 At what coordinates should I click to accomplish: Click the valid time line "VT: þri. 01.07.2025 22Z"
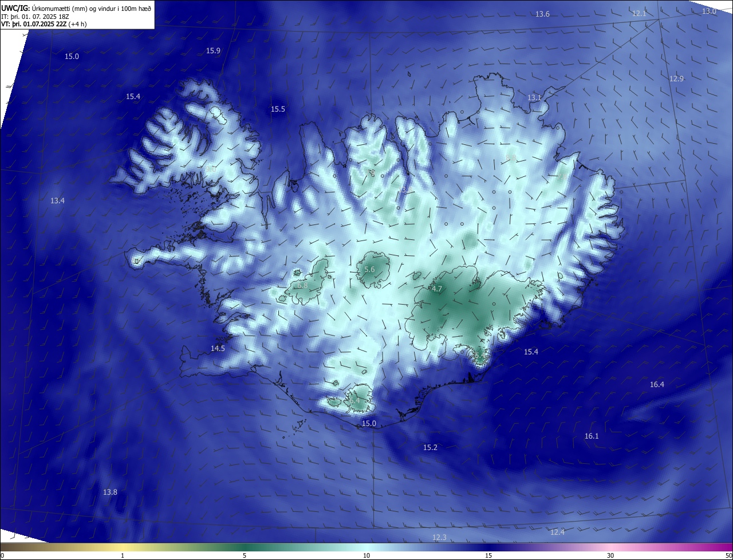click(34, 24)
